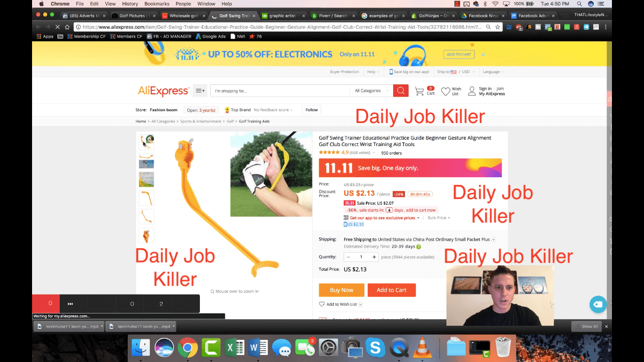644x362 pixels.
Task: Open the categories hamburger menu beside the logo
Action: [x=200, y=90]
